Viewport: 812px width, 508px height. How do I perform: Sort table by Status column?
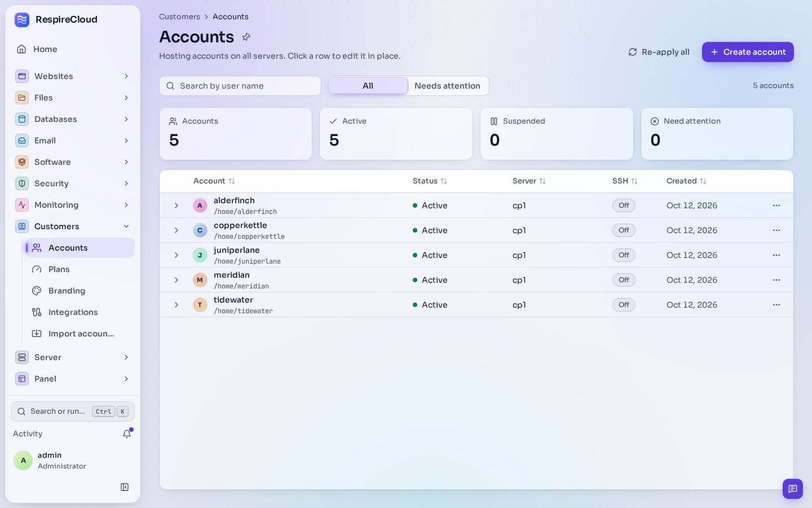pos(430,181)
